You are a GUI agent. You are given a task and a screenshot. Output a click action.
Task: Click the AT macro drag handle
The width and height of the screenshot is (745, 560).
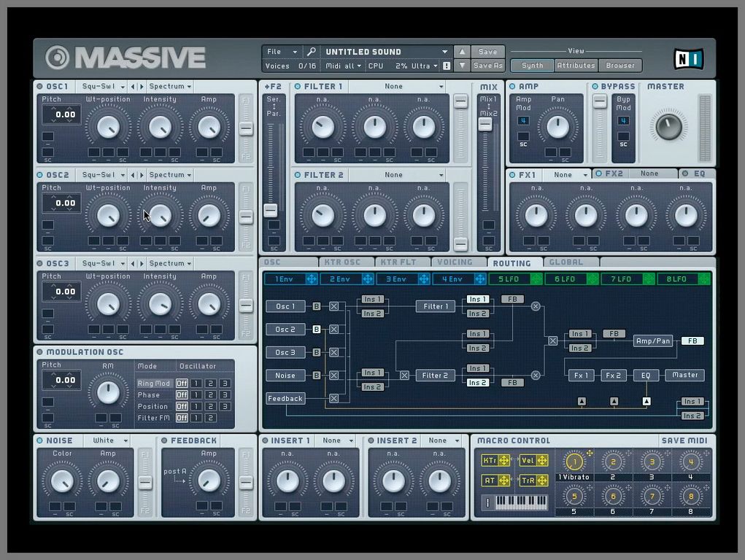(x=503, y=481)
